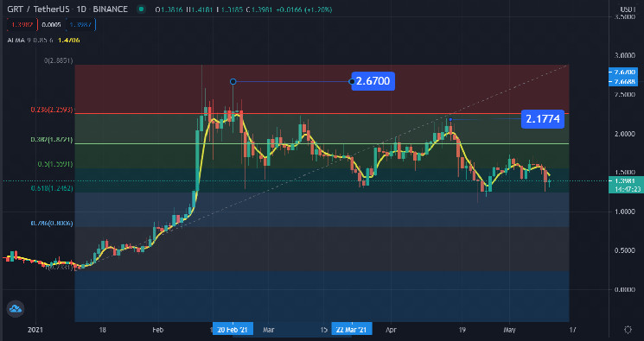Click the green market status dot
The image size is (644, 341).
click(141, 9)
